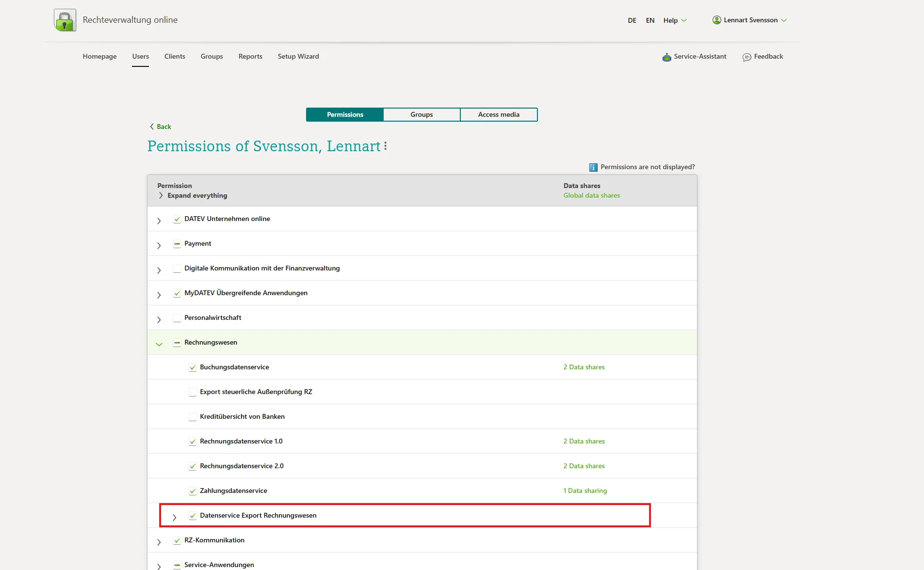924x570 pixels.
Task: Open the three-dot menu beside Permissions title
Action: click(x=386, y=146)
